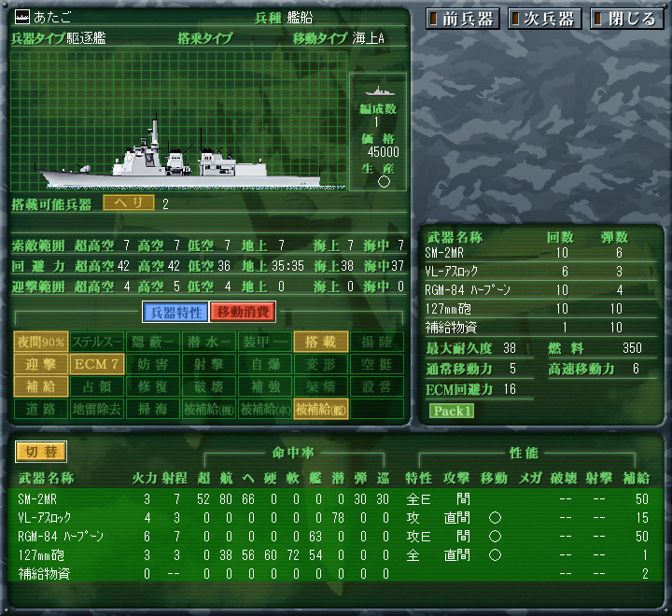
Task: Select the small ship formation icon
Action: pos(379,91)
